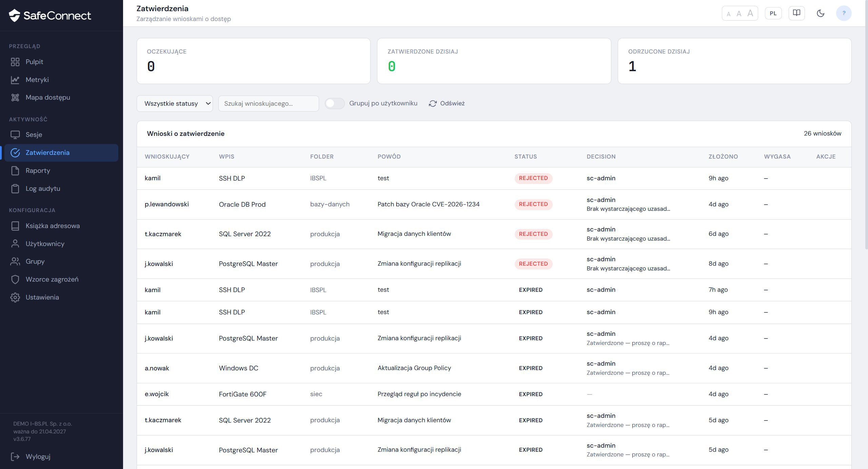Image resolution: width=868 pixels, height=469 pixels.
Task: Click EXPIRED status in Windows DC row
Action: coord(531,368)
